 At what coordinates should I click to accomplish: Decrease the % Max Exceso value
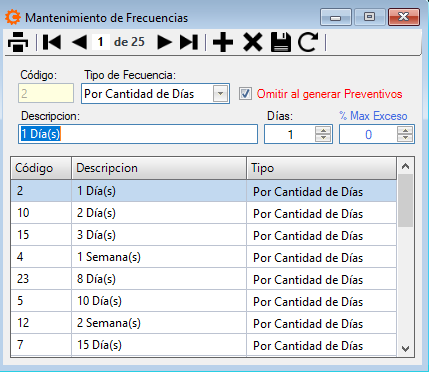pyautogui.click(x=405, y=138)
